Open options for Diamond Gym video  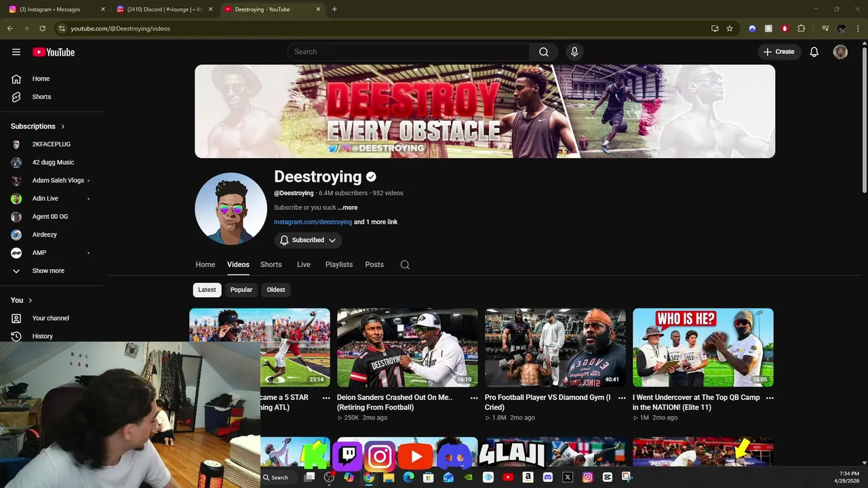(622, 398)
